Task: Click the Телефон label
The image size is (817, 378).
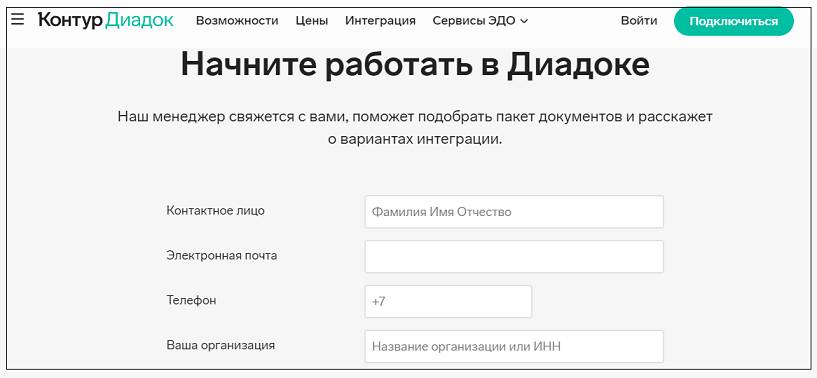Action: (x=191, y=300)
